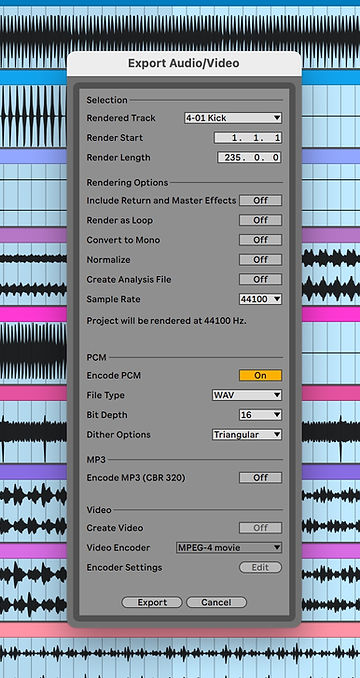Click the Render Length value field
Screen dimensions: 360x678
point(249,157)
